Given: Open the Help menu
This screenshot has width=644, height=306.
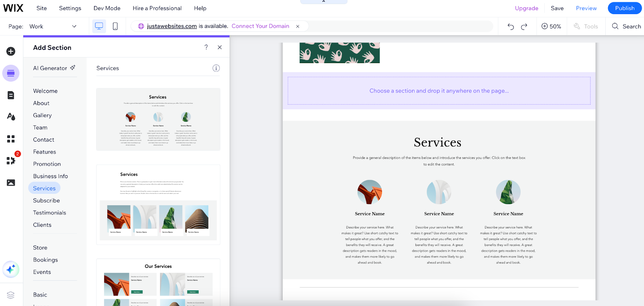Looking at the screenshot, I should pos(200,8).
